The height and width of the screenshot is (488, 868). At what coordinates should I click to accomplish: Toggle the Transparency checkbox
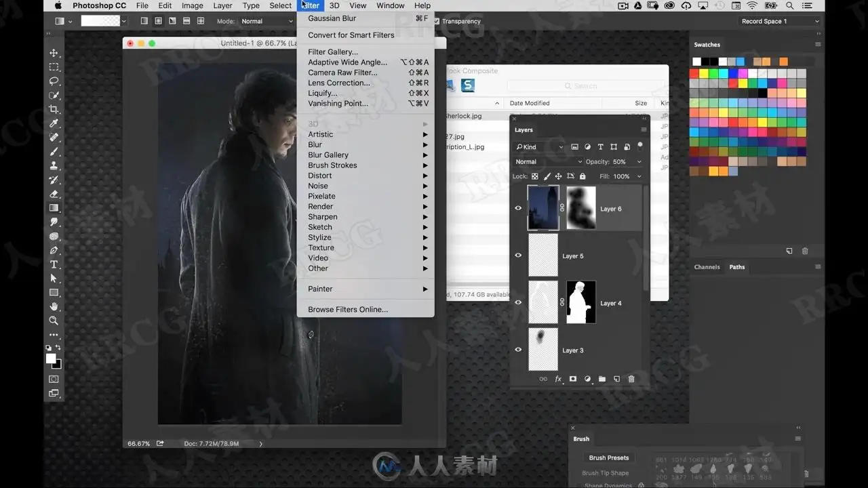[437, 21]
